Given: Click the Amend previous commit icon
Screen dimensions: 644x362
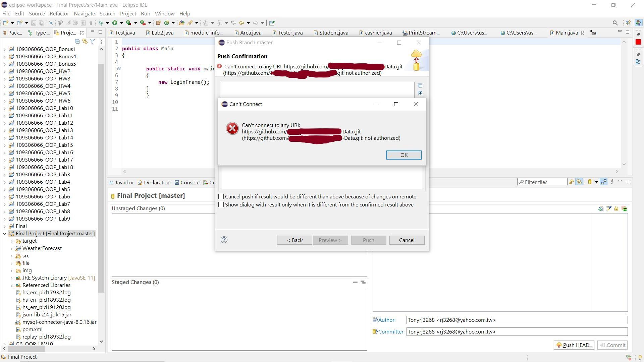Looking at the screenshot, I should 601,208.
